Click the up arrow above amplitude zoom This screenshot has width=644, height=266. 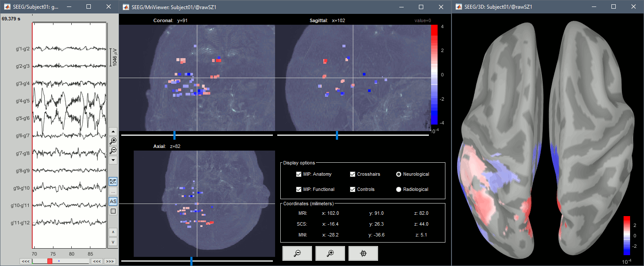point(113,131)
